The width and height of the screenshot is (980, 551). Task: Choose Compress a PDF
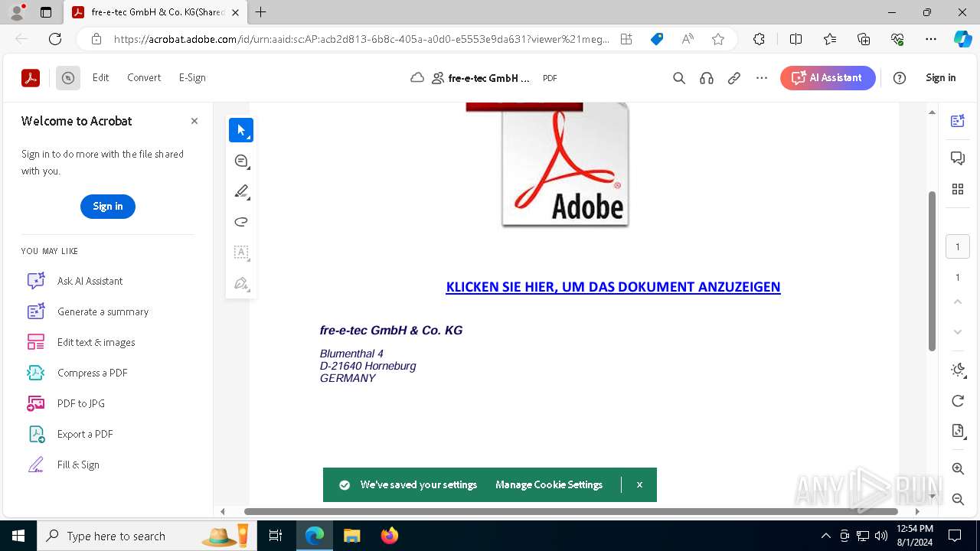(x=77, y=373)
